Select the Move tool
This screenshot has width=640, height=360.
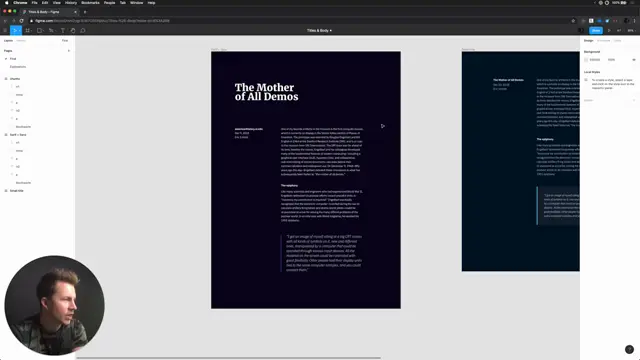tap(15, 30)
